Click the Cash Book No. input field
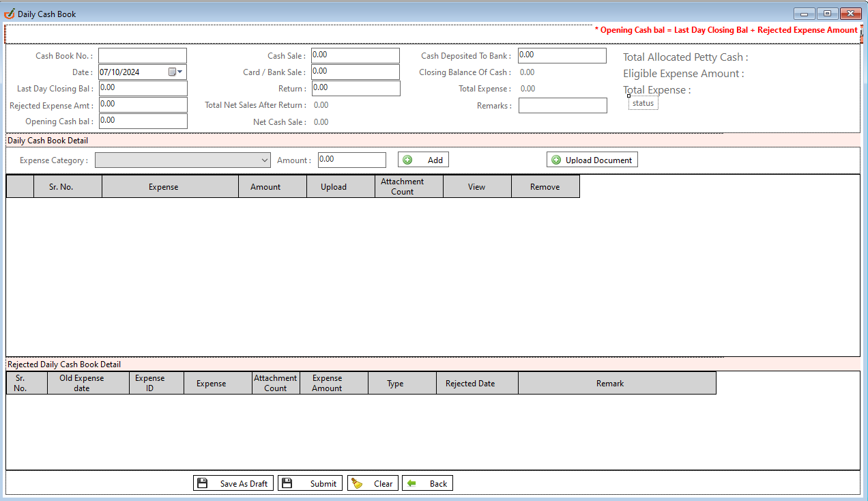Image resolution: width=868 pixels, height=501 pixels. pyautogui.click(x=143, y=55)
